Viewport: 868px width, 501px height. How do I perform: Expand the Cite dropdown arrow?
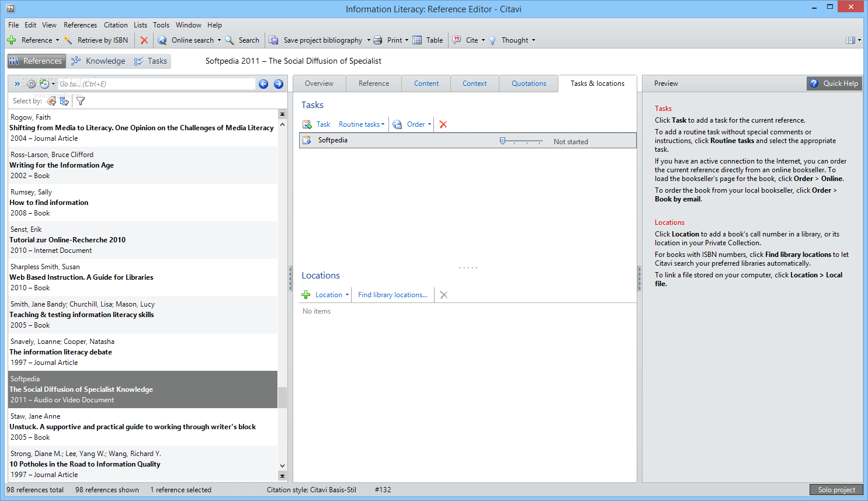483,40
